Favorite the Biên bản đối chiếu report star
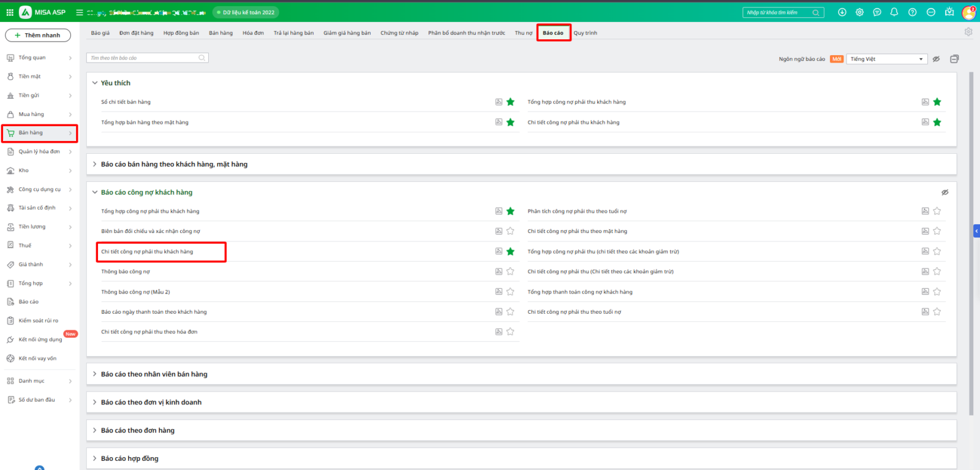980x470 pixels. pyautogui.click(x=510, y=231)
